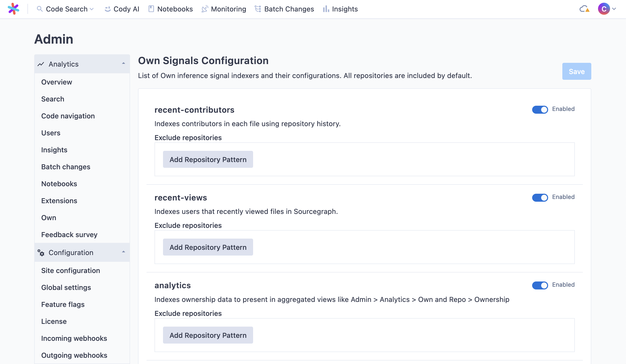Click the user avatar with letter C
The height and width of the screenshot is (364, 626).
pos(604,9)
